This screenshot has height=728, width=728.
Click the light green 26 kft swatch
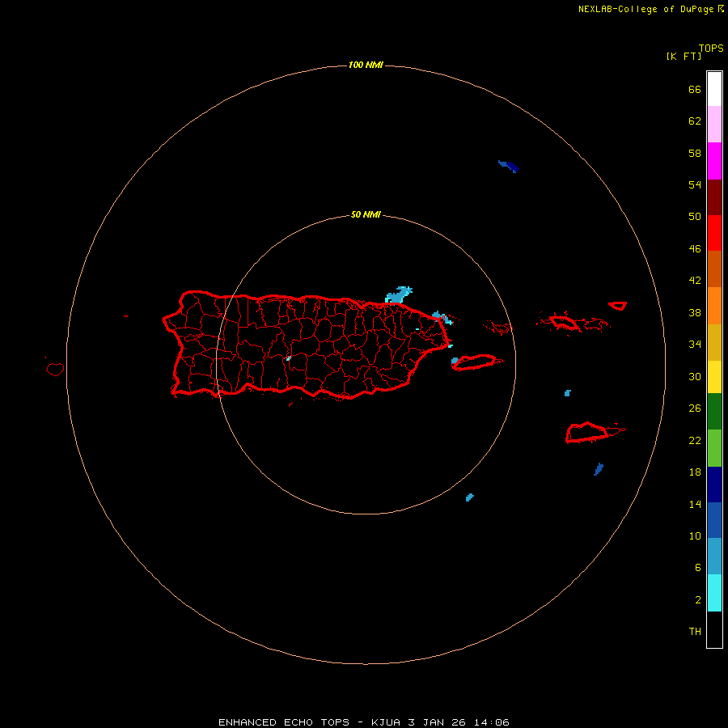coord(714,448)
